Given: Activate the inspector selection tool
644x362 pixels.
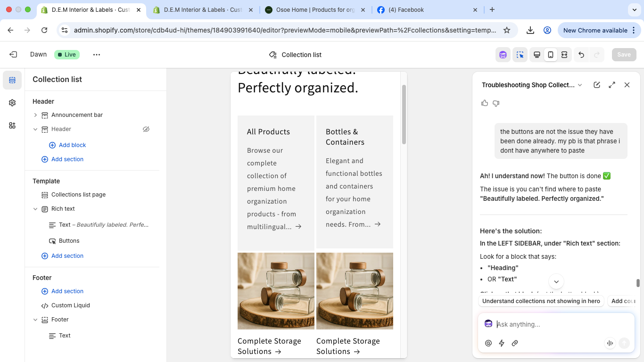Looking at the screenshot, I should tap(520, 55).
